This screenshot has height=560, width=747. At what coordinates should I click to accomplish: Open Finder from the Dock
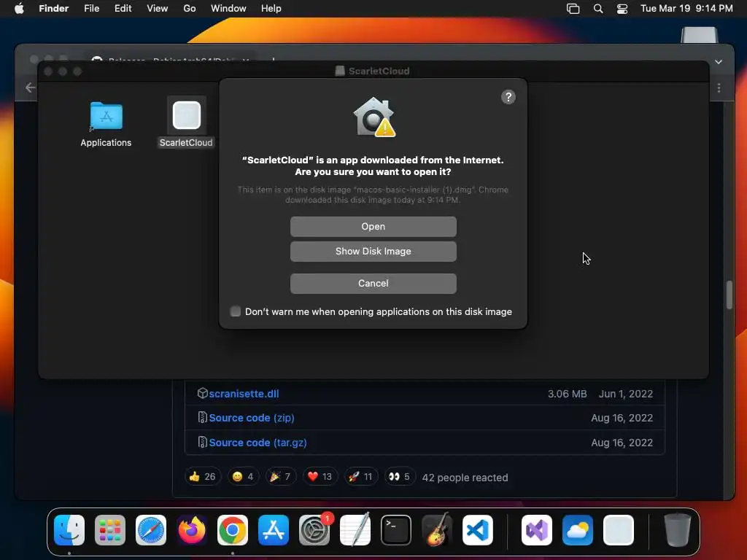(x=69, y=530)
